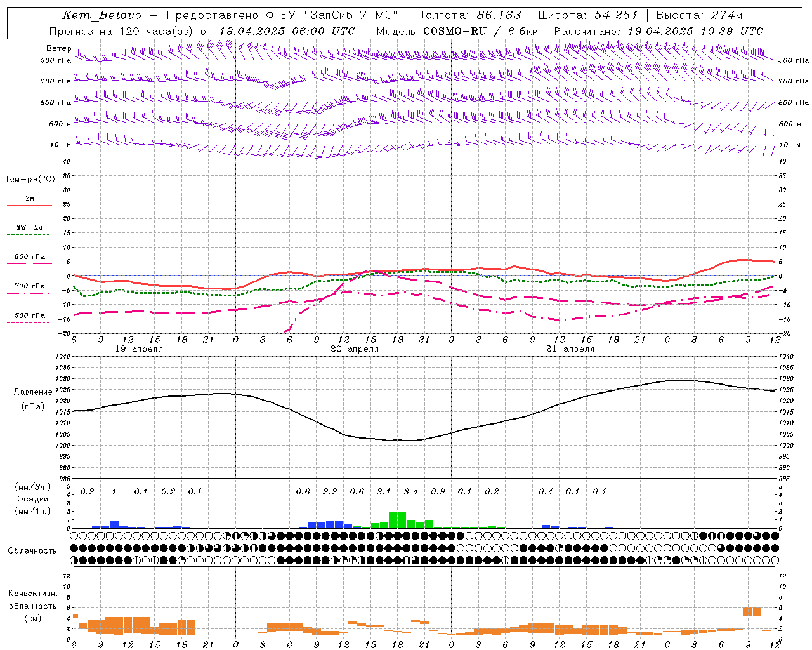Select the pink dashed sample under 500 гПа legend

click(x=28, y=323)
